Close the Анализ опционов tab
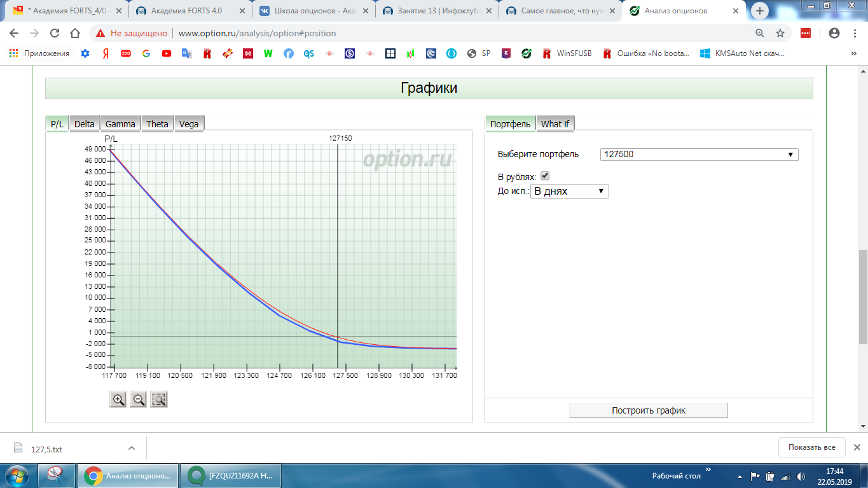The width and height of the screenshot is (868, 488). pos(735,11)
